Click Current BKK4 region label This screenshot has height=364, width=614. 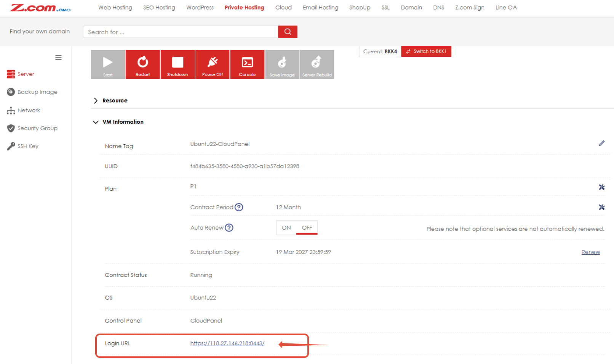[380, 51]
